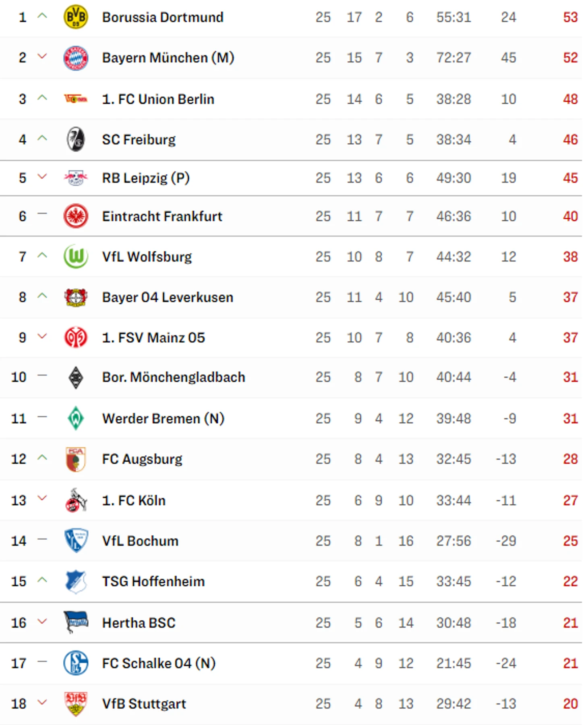This screenshot has width=588, height=725.
Task: Click the TSG Hoffenheim team name
Action: [x=153, y=582]
